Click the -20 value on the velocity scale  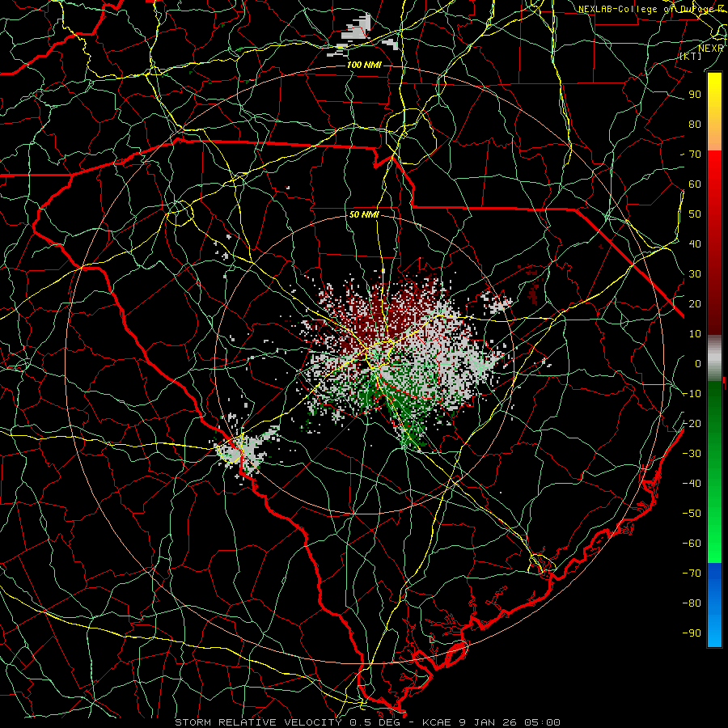coord(692,423)
